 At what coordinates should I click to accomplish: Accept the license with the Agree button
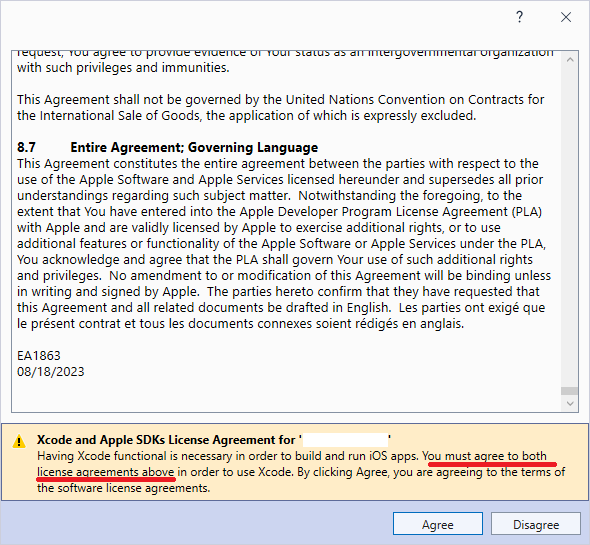[438, 524]
